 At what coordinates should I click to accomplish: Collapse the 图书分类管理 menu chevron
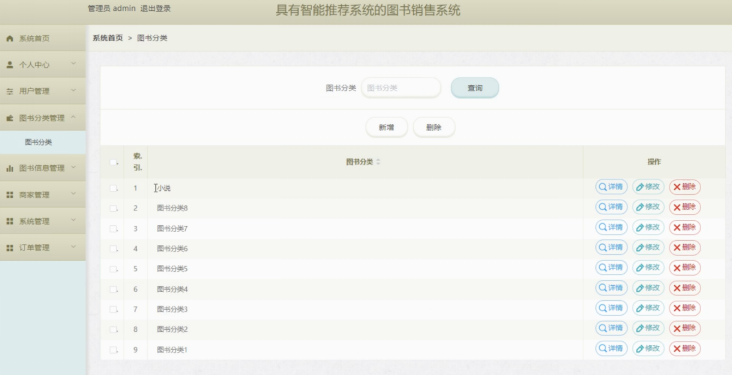click(x=73, y=116)
